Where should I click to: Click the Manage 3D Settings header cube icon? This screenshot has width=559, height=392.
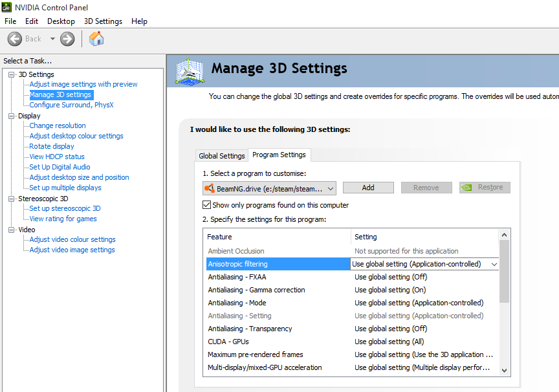[x=190, y=71]
